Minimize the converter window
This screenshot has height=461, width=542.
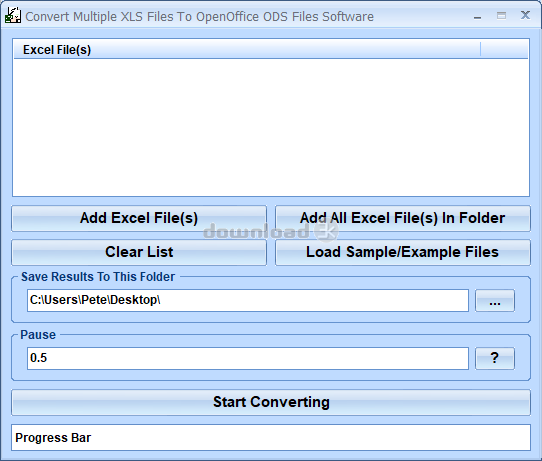coord(477,17)
